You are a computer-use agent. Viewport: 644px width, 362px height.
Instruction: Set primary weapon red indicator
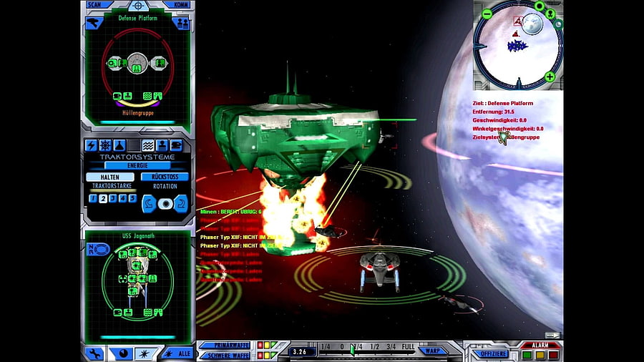260,345
